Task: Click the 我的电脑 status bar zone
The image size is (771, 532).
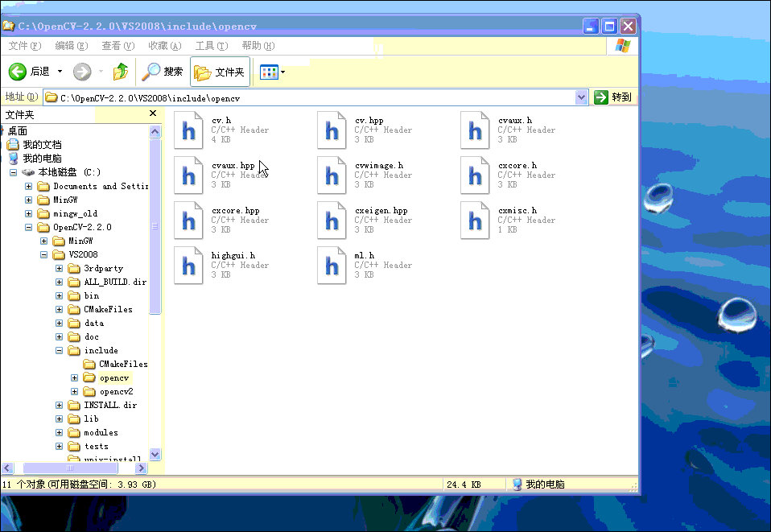Action: click(538, 485)
